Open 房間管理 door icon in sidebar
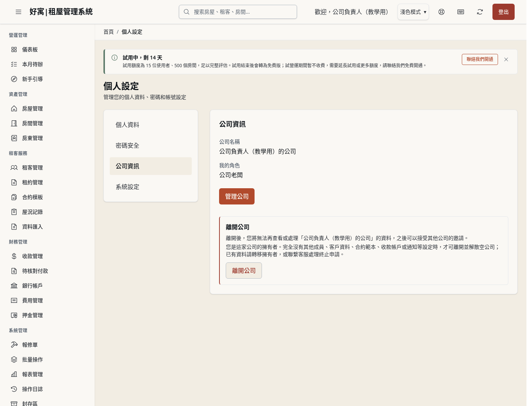The height and width of the screenshot is (406, 532). 14,123
